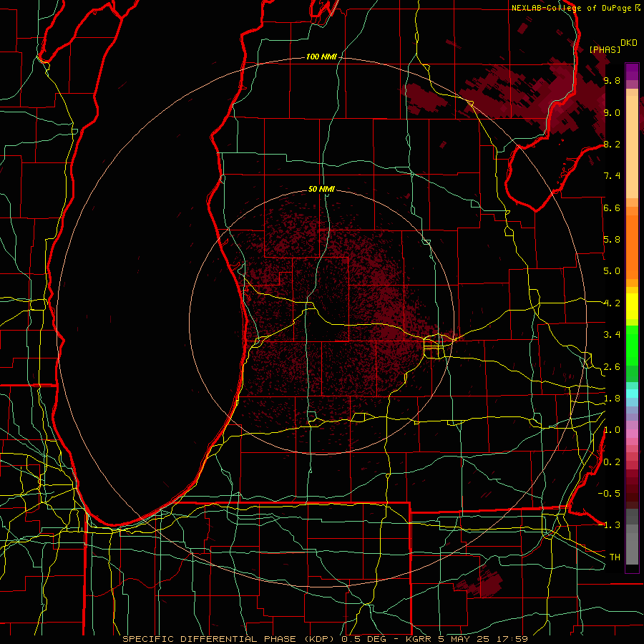Screen dimensions: 644x644
Task: Pick the bright green segment of the color bar
Action: pyautogui.click(x=632, y=345)
